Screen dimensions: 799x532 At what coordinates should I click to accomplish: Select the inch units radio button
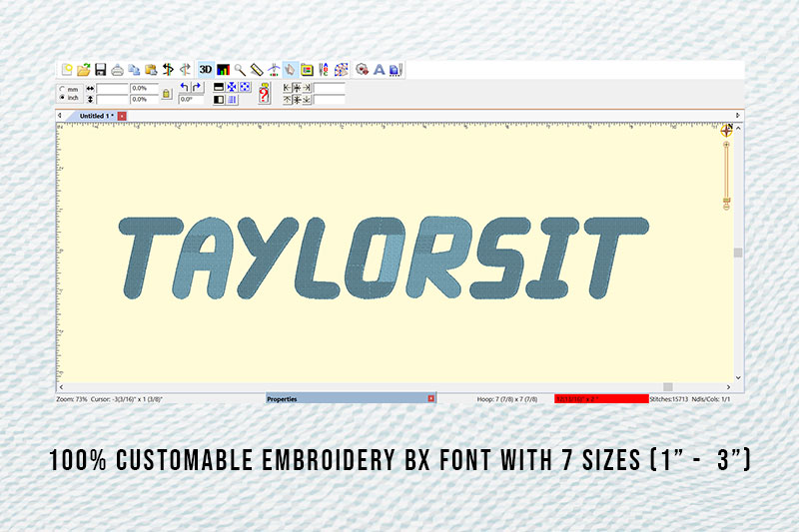point(62,97)
